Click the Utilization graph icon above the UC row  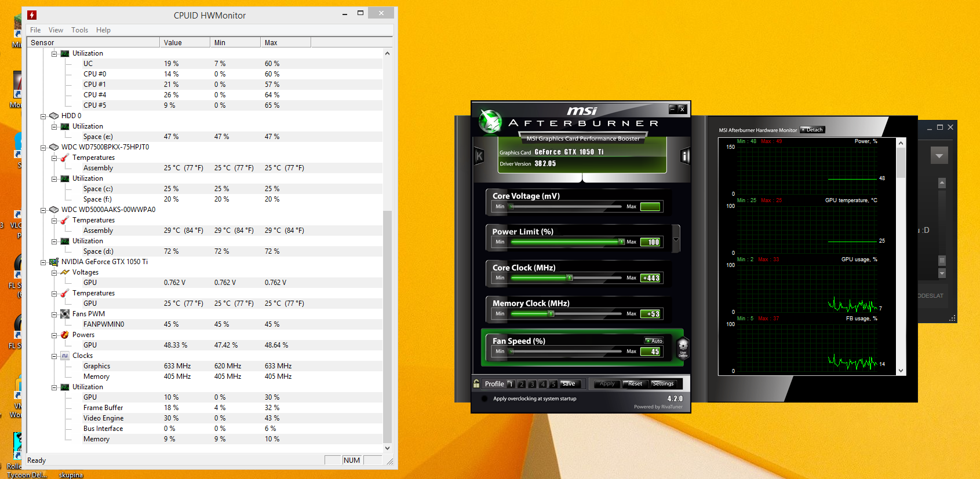(x=65, y=53)
